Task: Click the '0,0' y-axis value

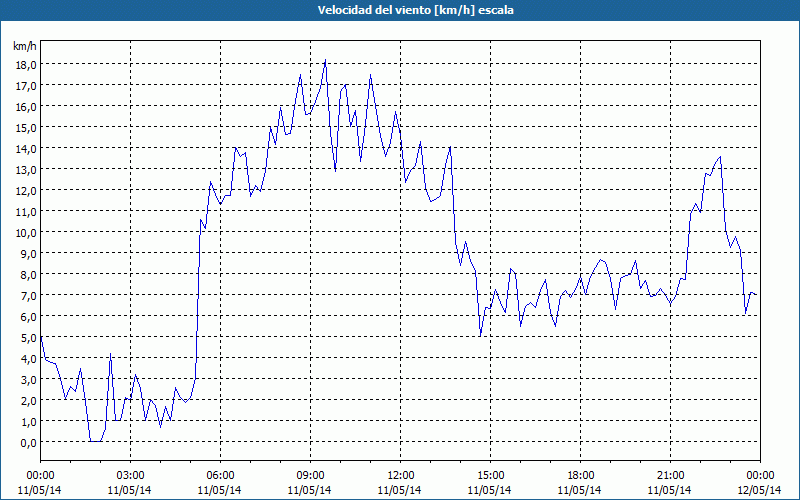Action: [x=30, y=442]
